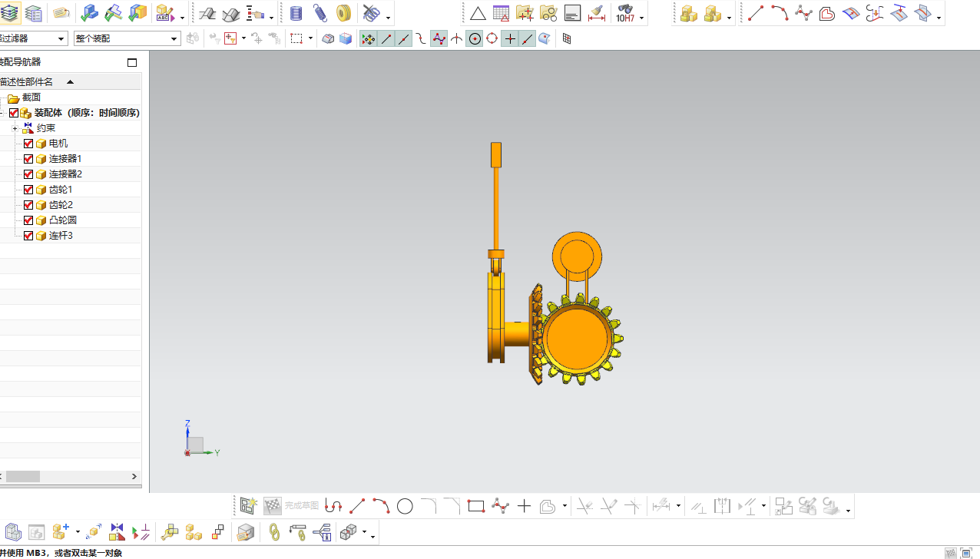Click the navigator horizontal scrollbar thumb

(22, 476)
